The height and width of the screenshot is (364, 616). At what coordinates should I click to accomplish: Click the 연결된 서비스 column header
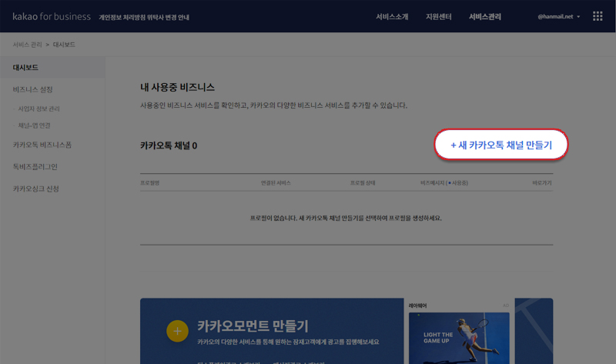pos(276,183)
